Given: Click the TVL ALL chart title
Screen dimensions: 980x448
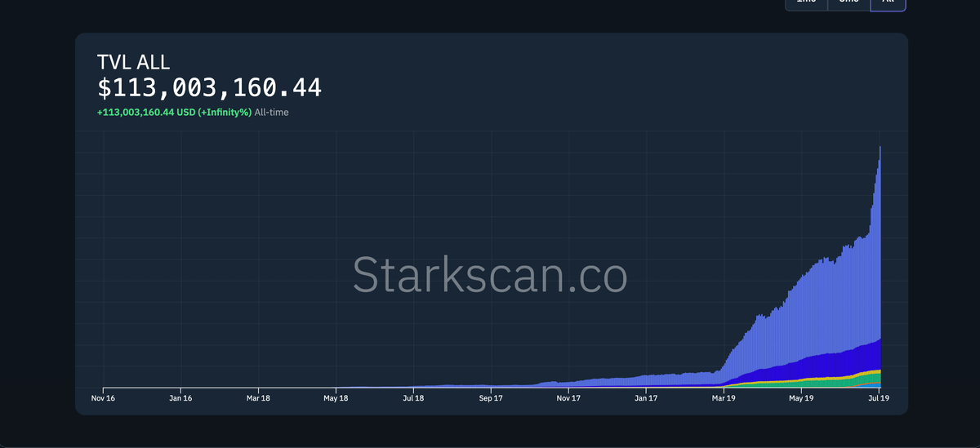Looking at the screenshot, I should [133, 62].
